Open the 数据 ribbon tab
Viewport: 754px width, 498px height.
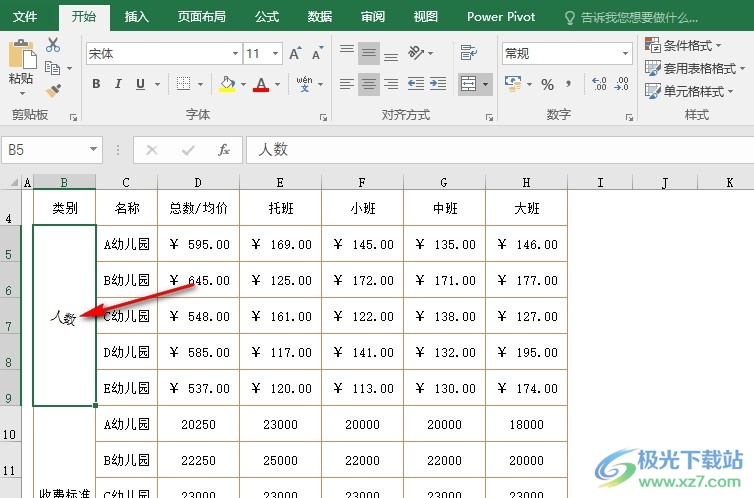pyautogui.click(x=320, y=17)
